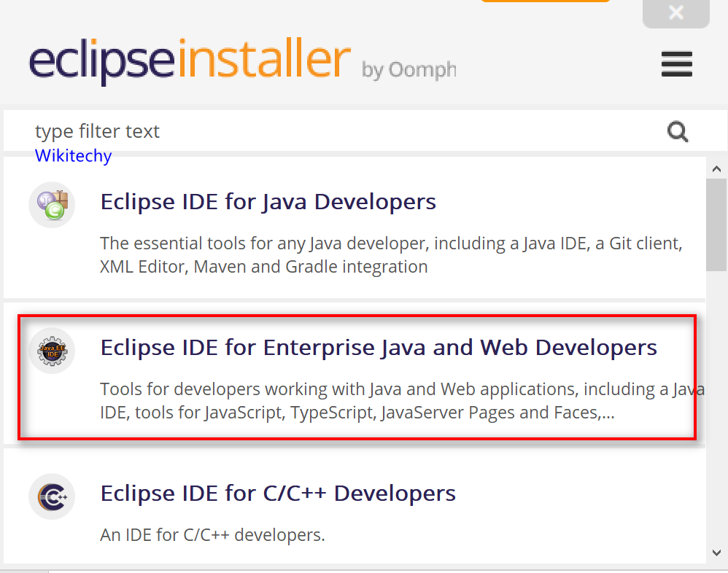Click the Enterprise Java package description text

(394, 400)
